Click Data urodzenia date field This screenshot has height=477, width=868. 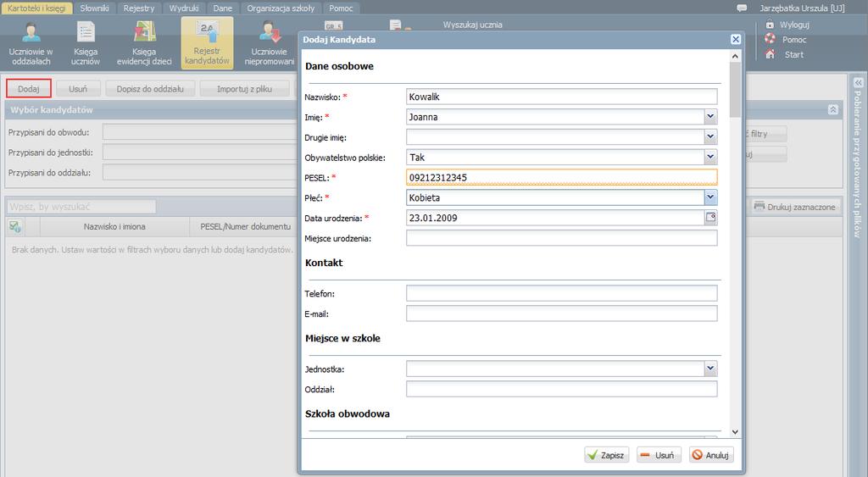555,218
